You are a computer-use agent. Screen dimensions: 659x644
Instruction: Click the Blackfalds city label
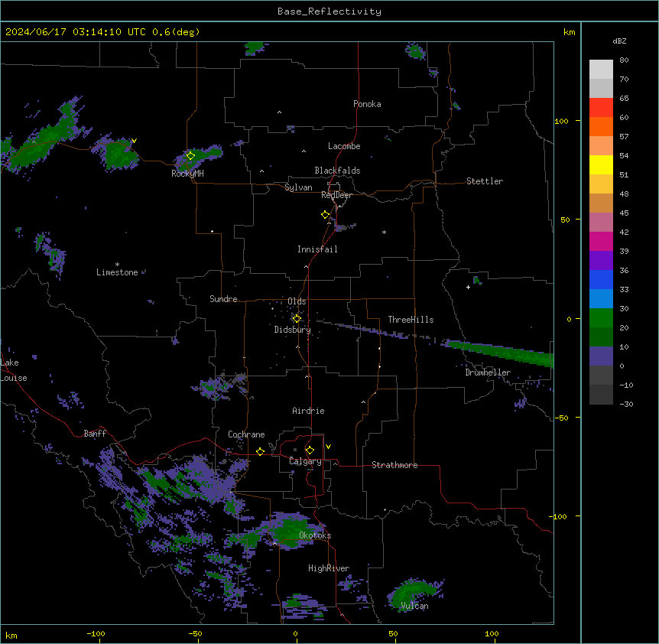(x=337, y=171)
